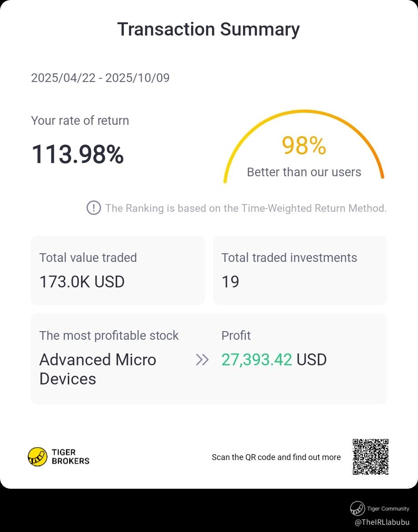Click the @TheIRLlabubu username handle
Image resolution: width=418 pixels, height=532 pixels.
(382, 522)
